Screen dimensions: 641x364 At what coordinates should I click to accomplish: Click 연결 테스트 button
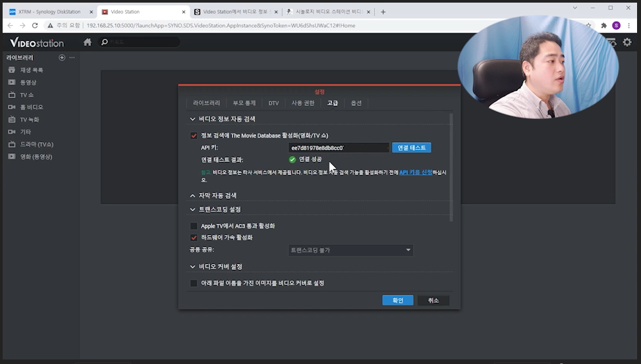pyautogui.click(x=411, y=148)
